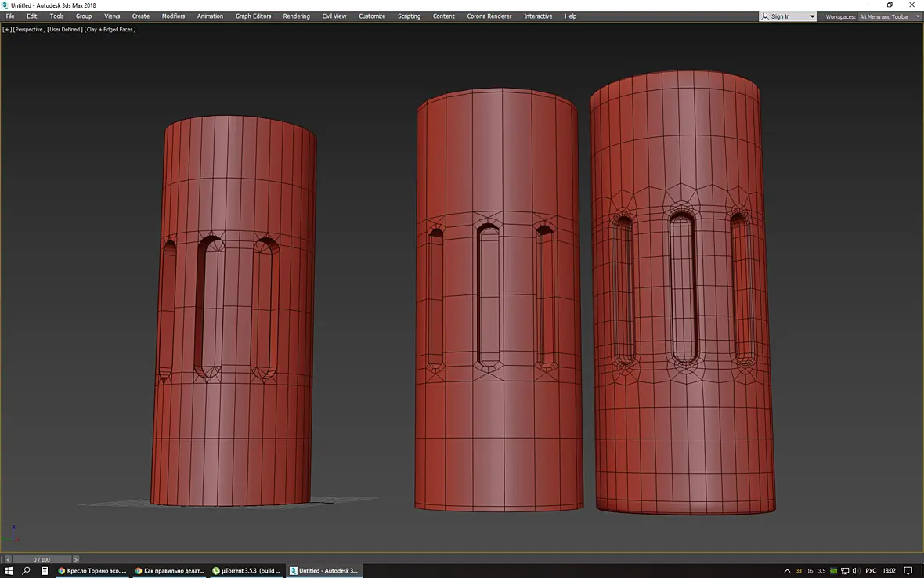Switch to µTorrent 3.5.3 taskbar window
Screen dimensions: 924x578
(x=247, y=570)
